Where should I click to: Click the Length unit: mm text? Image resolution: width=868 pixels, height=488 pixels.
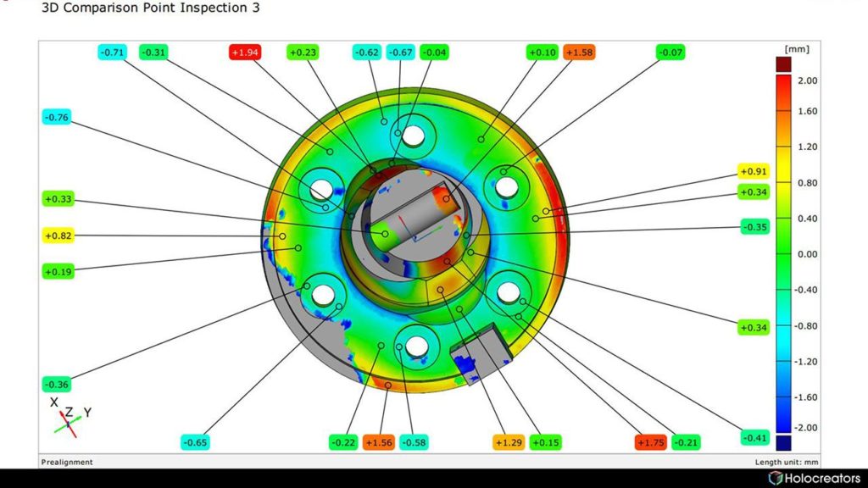[x=786, y=462]
